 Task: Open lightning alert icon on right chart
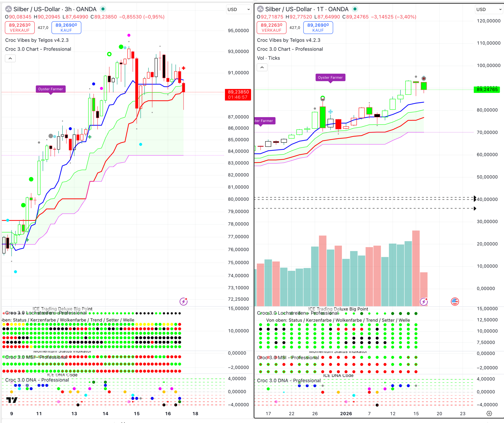pyautogui.click(x=424, y=302)
